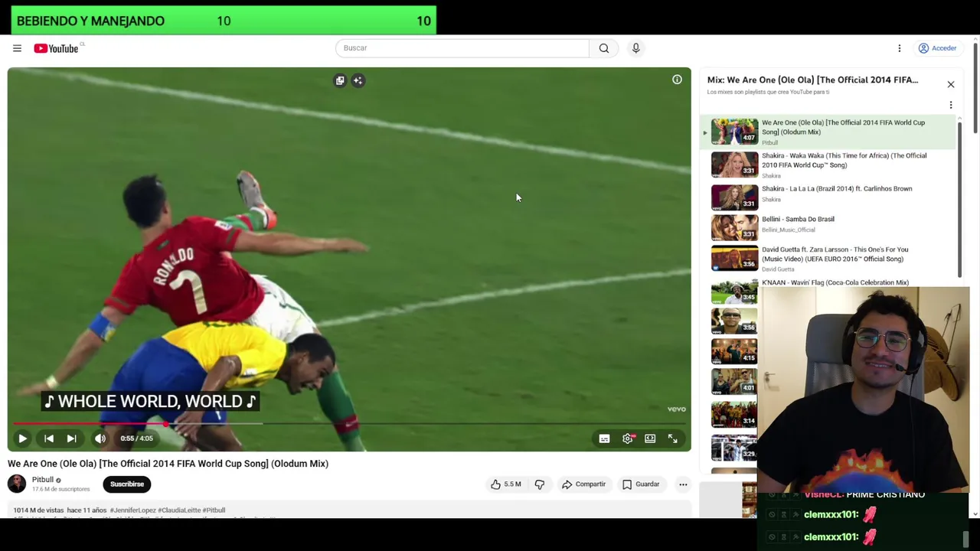The width and height of the screenshot is (980, 551).
Task: Mute the video volume
Action: click(x=100, y=439)
